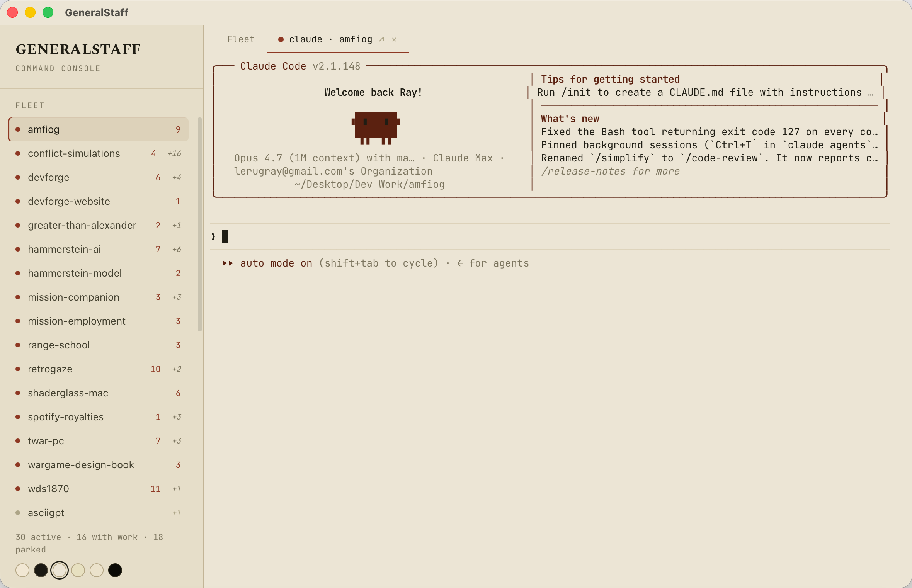Click the +4 badge on devforge
Viewport: 912px width, 588px height.
pyautogui.click(x=177, y=177)
